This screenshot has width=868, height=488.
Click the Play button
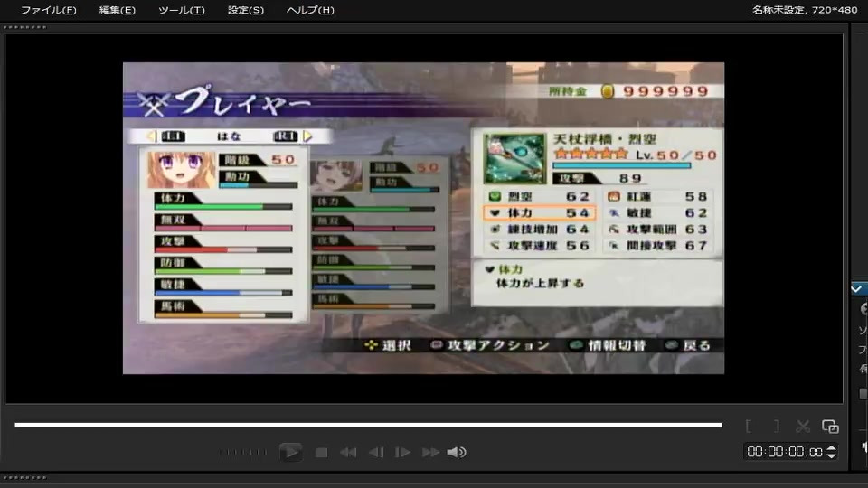pyautogui.click(x=290, y=452)
